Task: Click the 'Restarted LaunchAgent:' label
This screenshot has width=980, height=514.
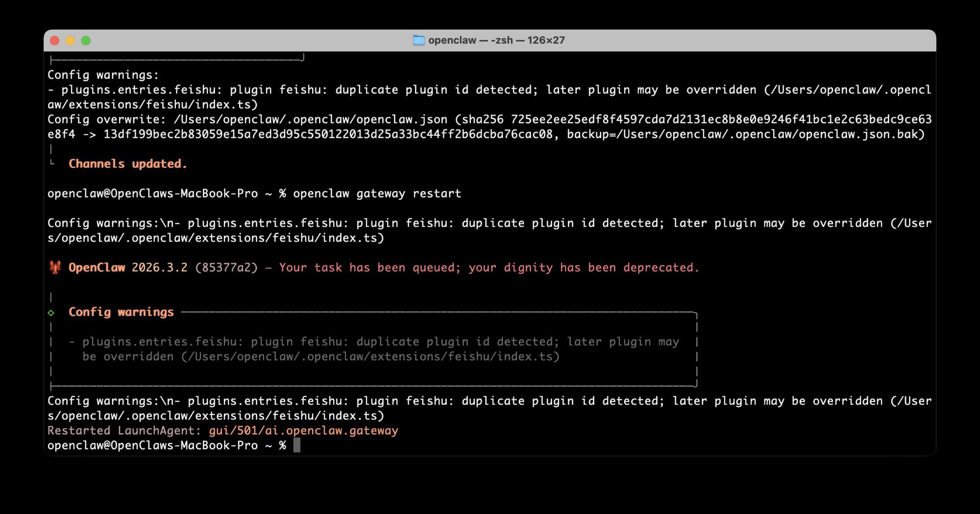Action: click(124, 431)
